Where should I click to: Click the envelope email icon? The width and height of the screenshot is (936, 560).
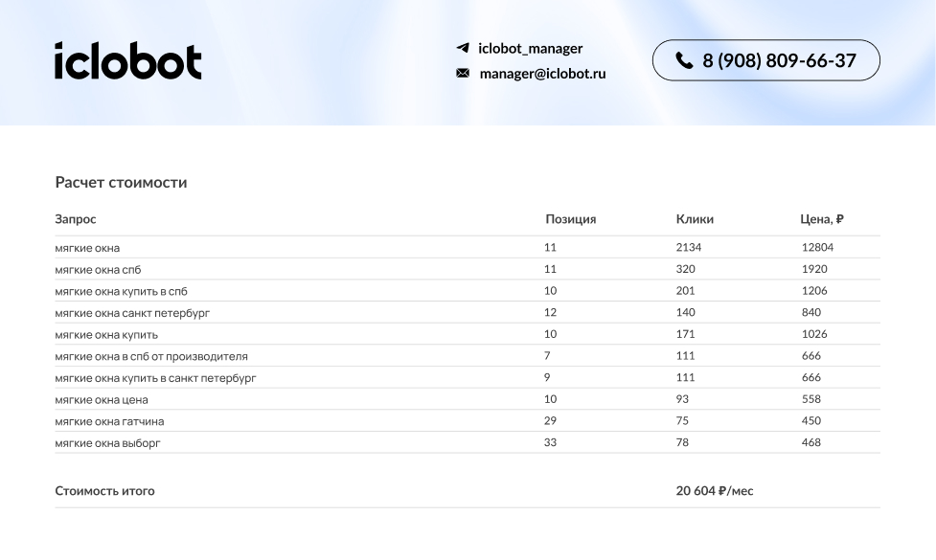point(463,74)
